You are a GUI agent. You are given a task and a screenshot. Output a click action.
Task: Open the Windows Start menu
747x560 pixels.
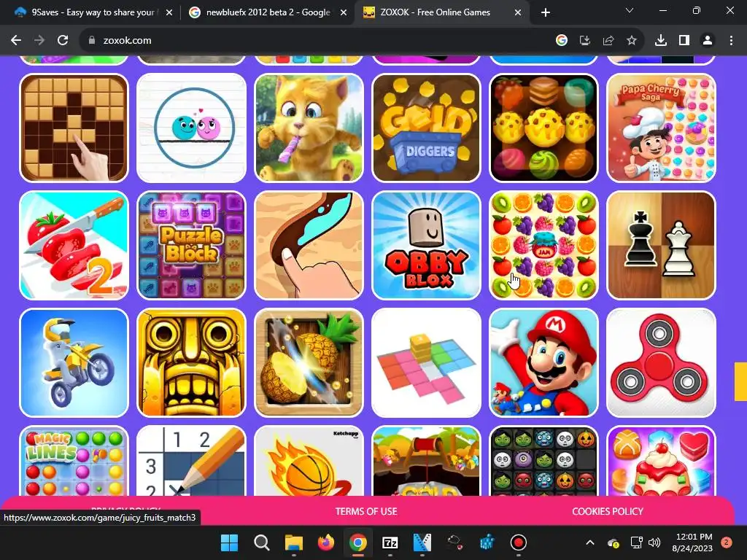[x=229, y=542]
